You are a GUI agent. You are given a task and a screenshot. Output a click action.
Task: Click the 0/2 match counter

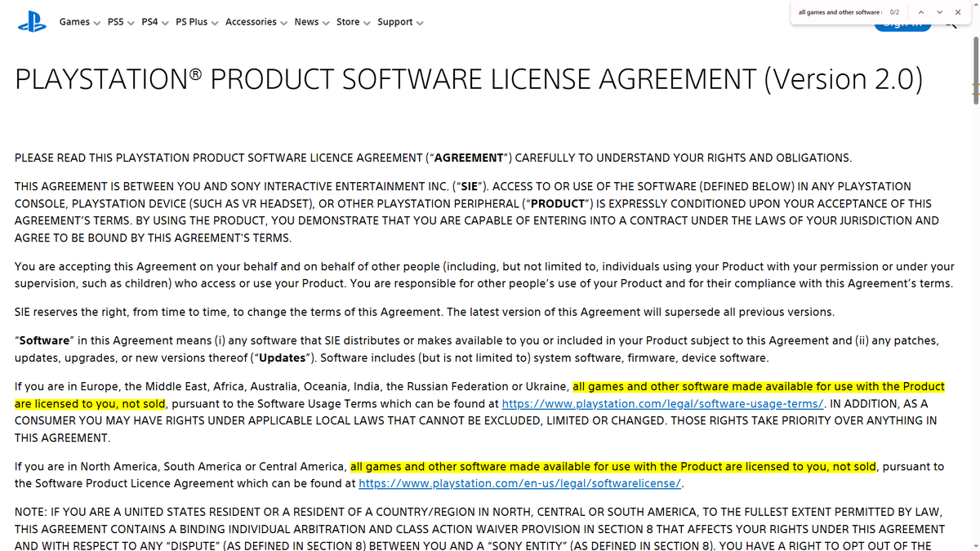(894, 12)
